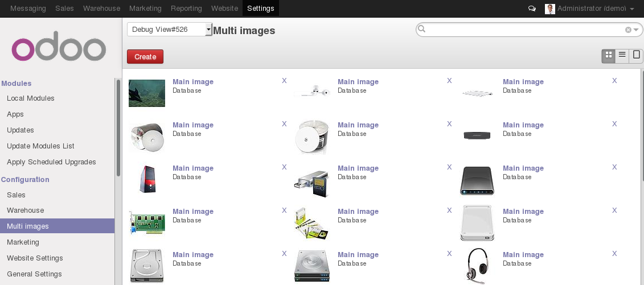644x285 pixels.
Task: Open the Warehouse top menu
Action: [101, 9]
